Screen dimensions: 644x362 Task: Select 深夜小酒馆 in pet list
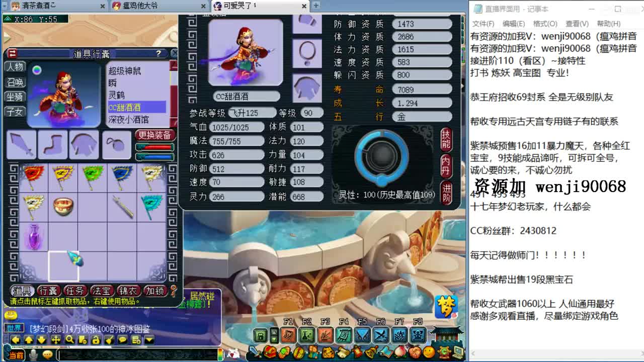tap(128, 120)
